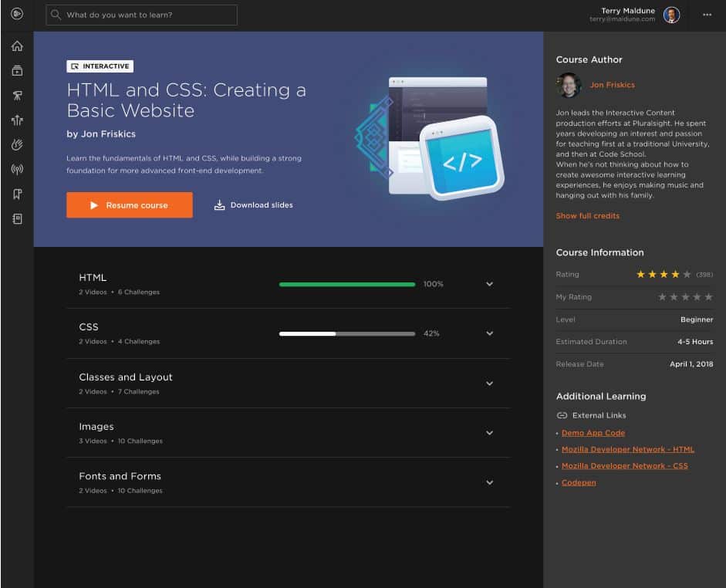
Task: Set My Rating to one star
Action: 662,297
